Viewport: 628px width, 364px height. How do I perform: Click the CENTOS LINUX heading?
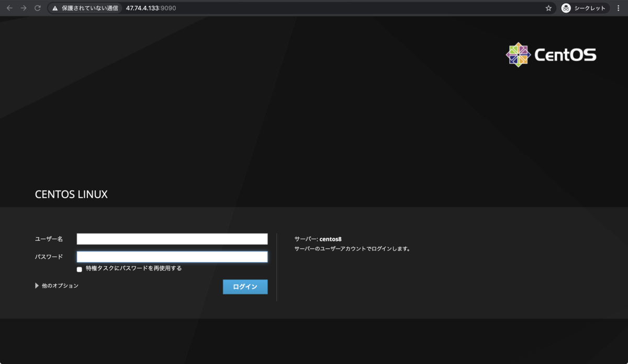(x=71, y=195)
